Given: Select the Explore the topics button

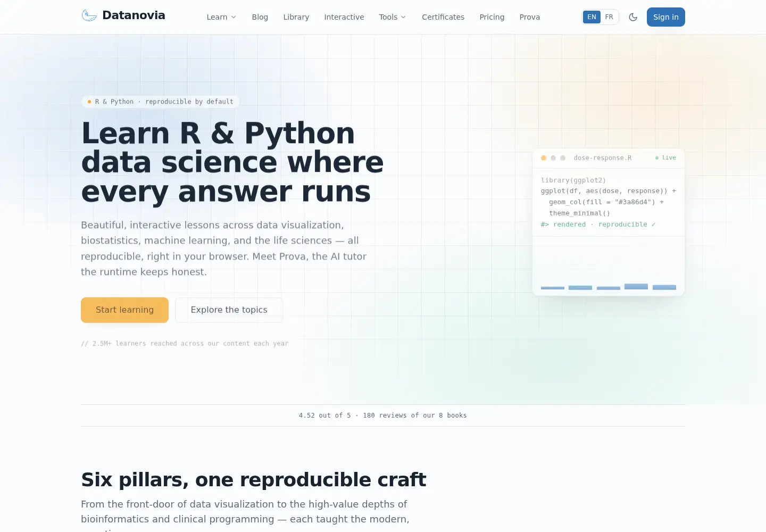Looking at the screenshot, I should point(229,310).
